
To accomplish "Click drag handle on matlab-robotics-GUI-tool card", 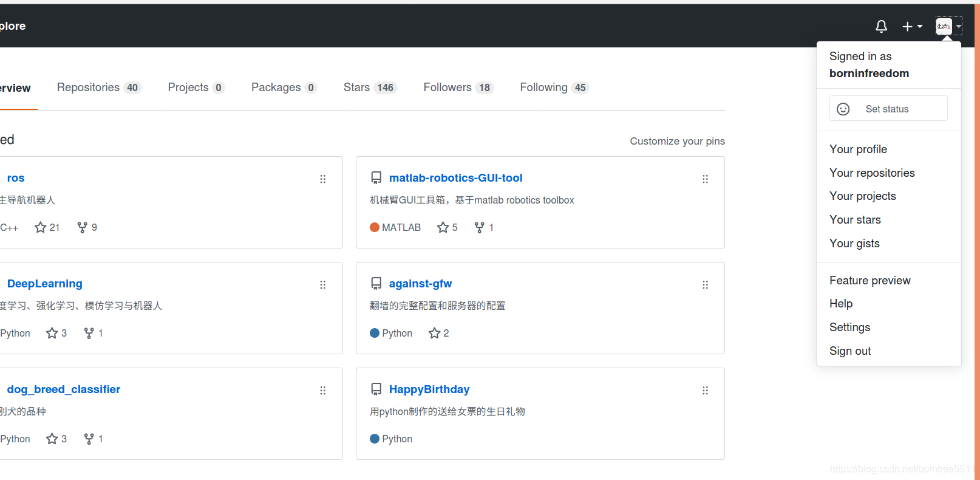I will [x=705, y=179].
